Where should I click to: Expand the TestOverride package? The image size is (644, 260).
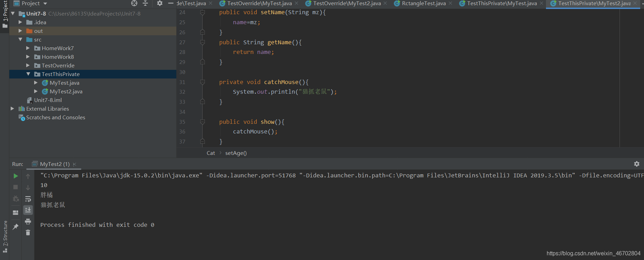click(28, 65)
